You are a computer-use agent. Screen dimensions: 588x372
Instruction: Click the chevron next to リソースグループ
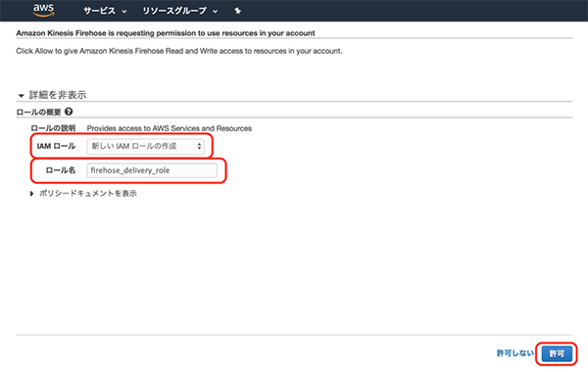pos(215,12)
